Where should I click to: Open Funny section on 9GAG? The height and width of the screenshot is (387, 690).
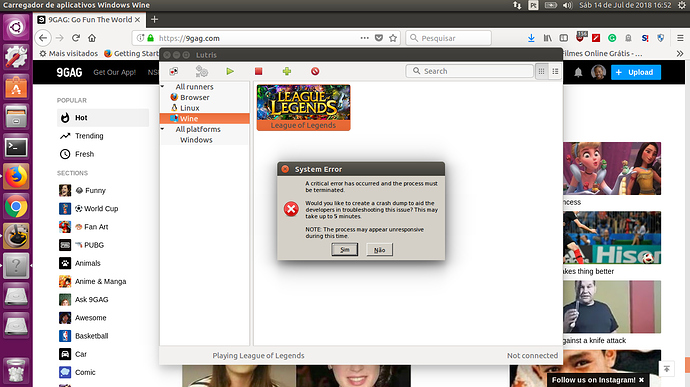point(82,190)
